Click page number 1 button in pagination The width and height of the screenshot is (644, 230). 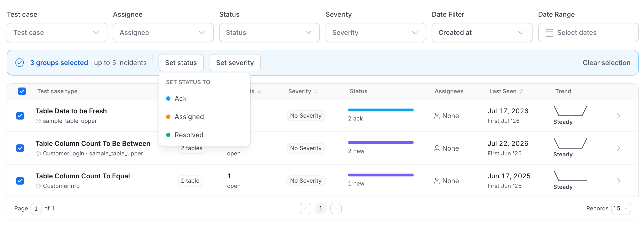tap(321, 208)
